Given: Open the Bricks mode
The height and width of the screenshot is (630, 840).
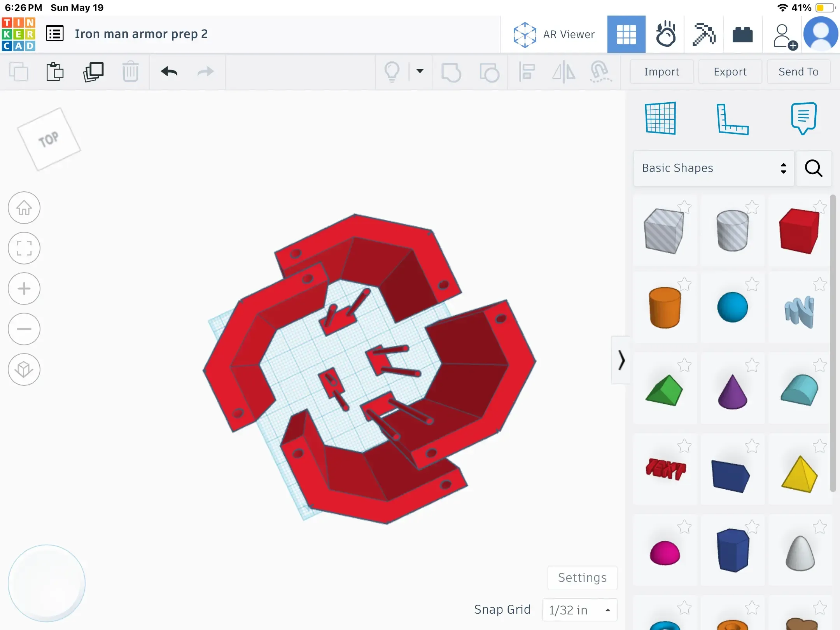Looking at the screenshot, I should (742, 35).
